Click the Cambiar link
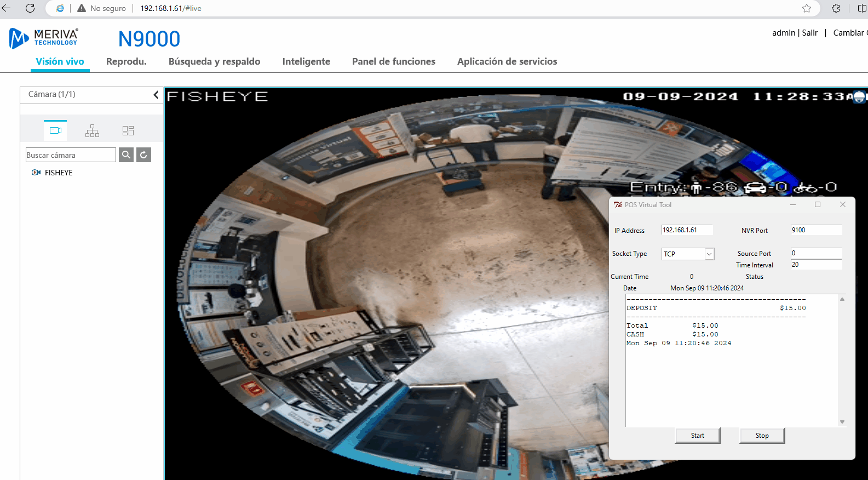Screen dimensions: 868x480 tap(850, 33)
